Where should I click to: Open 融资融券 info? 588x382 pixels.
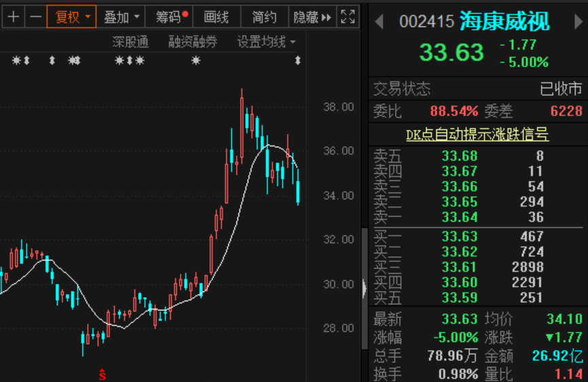192,41
